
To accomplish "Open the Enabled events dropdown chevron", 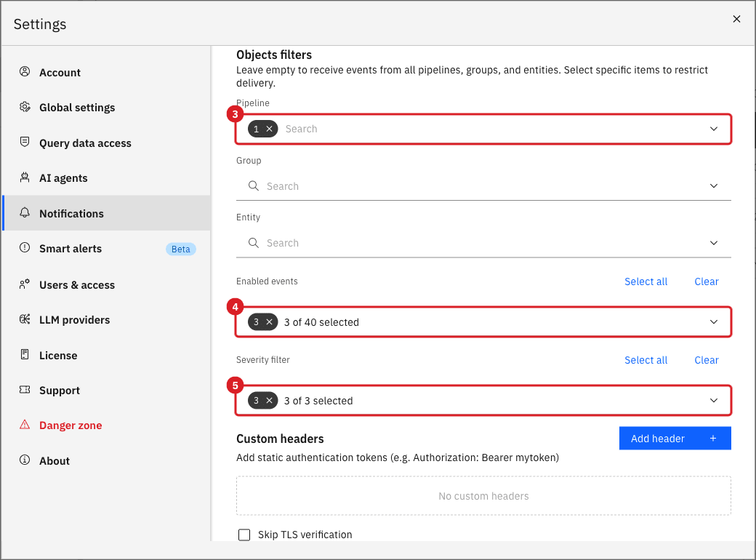I will click(x=714, y=321).
